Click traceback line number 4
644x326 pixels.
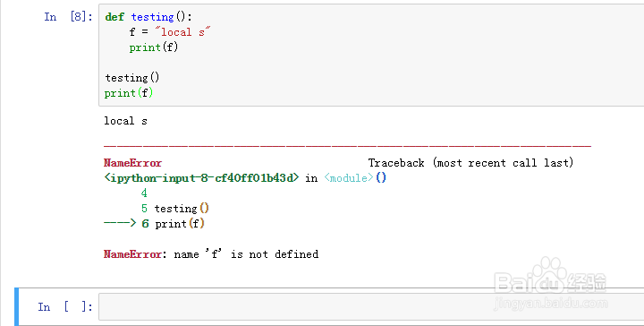(x=144, y=193)
